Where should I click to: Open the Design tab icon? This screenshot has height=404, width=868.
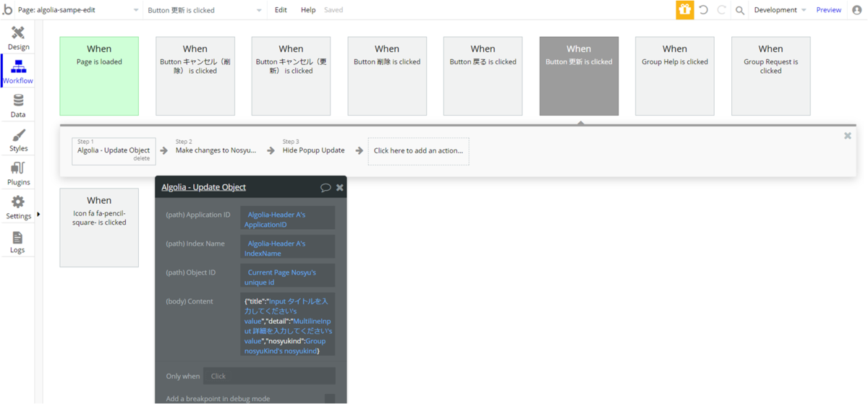click(18, 33)
